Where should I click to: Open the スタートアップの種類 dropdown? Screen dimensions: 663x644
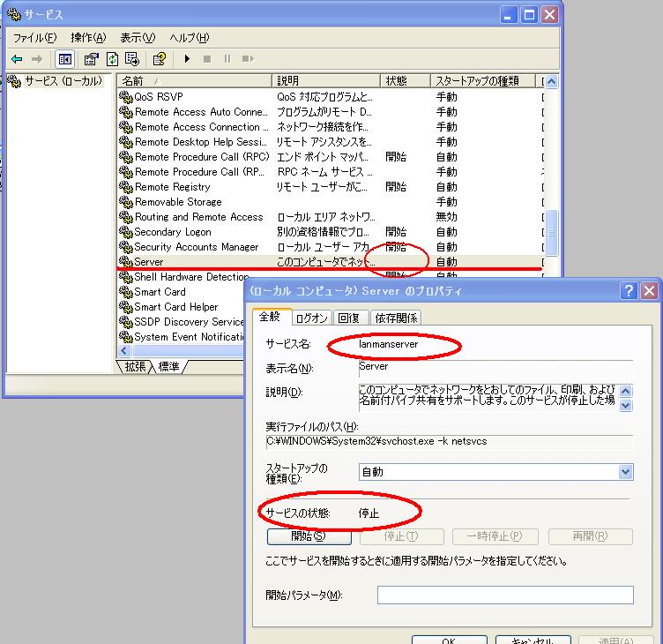[x=625, y=472]
